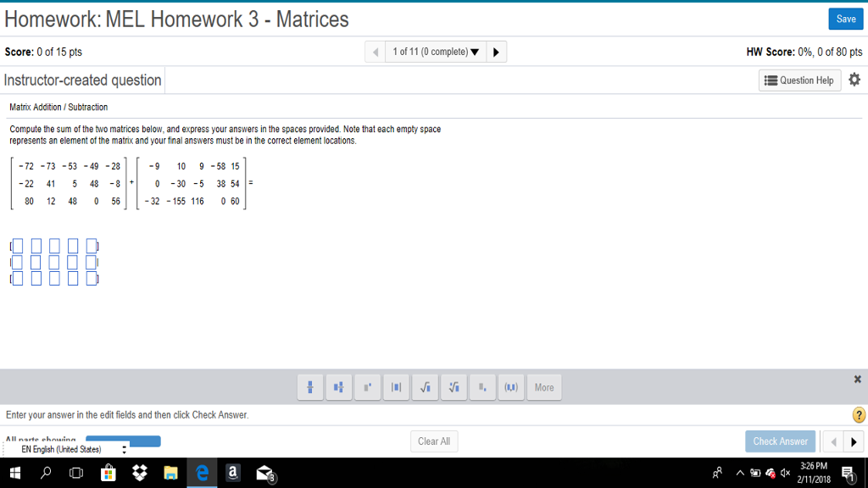Viewport: 868px width, 488px height.
Task: Open the question selector dropdown showing 1 of 11
Action: (x=435, y=51)
